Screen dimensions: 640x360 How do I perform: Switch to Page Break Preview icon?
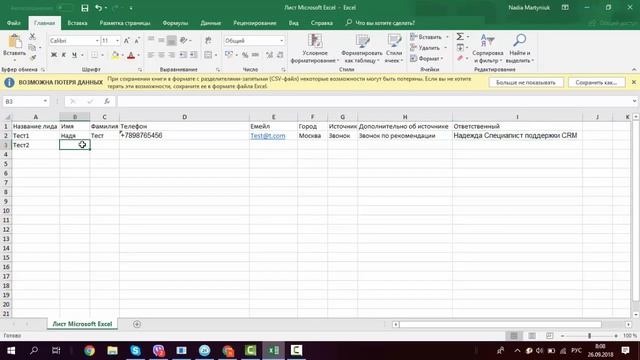tap(550, 336)
